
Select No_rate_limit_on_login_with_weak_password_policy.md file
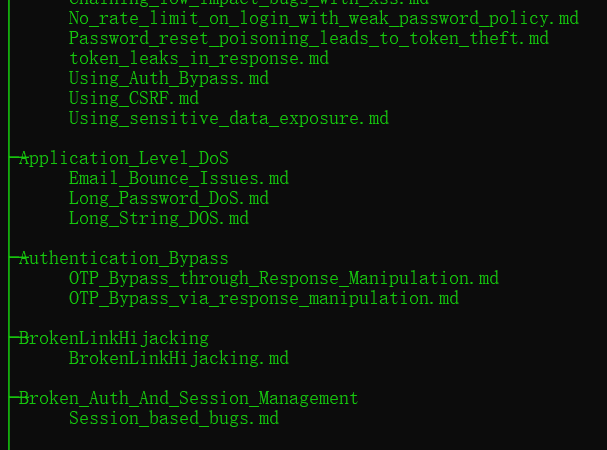coord(324,19)
